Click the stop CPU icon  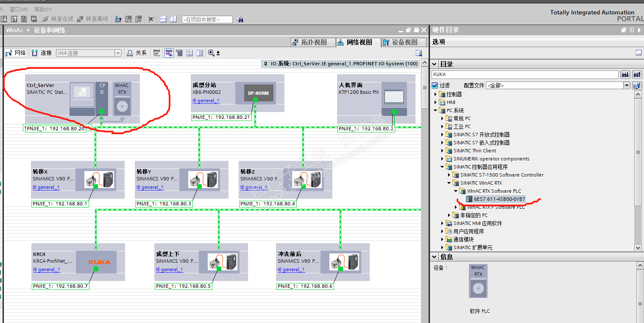pos(139,19)
